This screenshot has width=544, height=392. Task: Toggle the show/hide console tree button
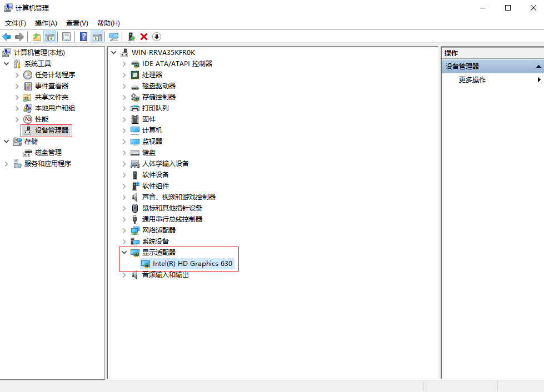[50, 37]
